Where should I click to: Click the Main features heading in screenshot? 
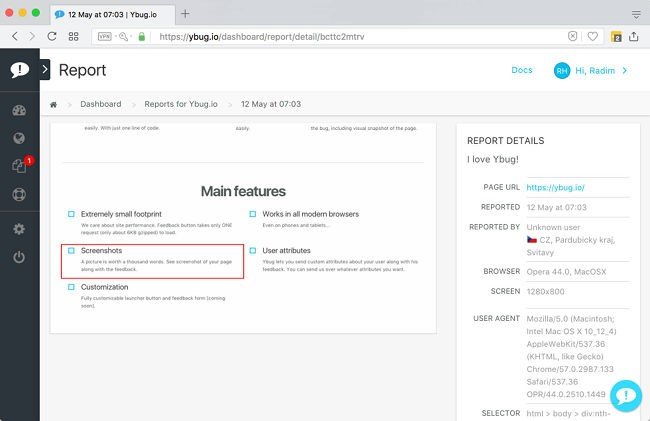(243, 191)
